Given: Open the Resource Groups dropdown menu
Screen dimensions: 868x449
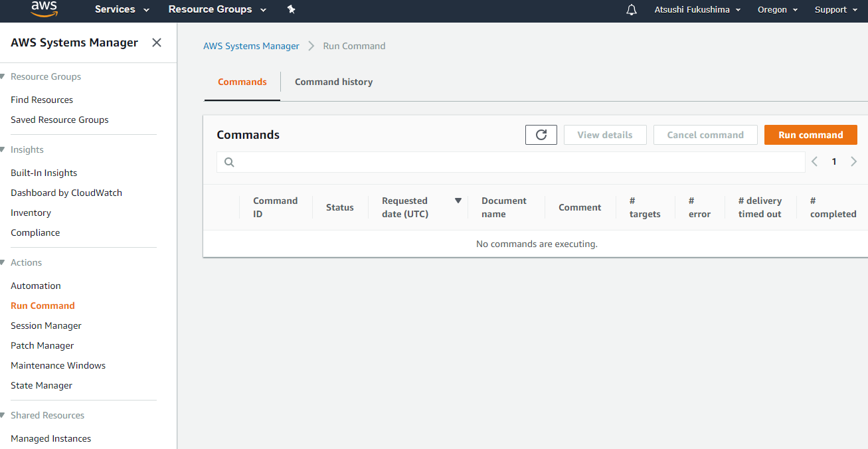Looking at the screenshot, I should coord(217,9).
